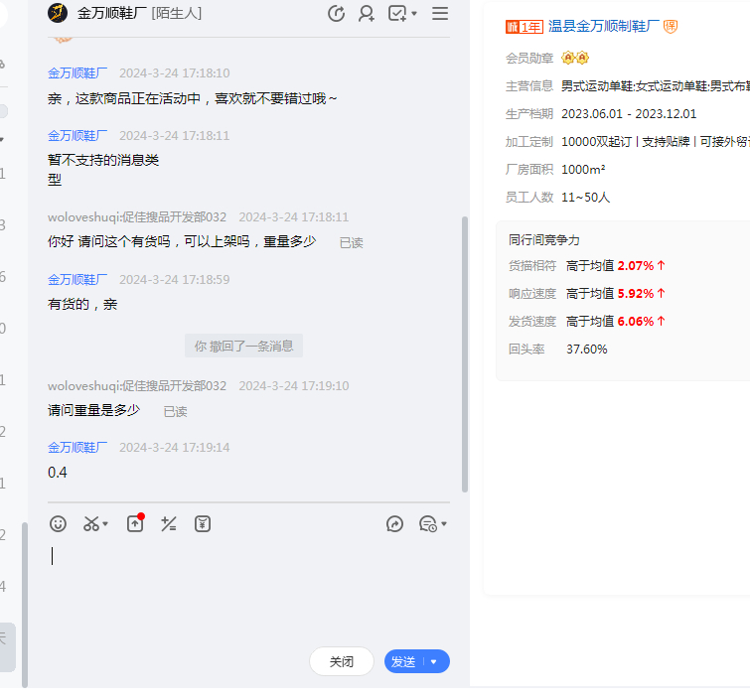Click the share arrow circle icon

394,524
